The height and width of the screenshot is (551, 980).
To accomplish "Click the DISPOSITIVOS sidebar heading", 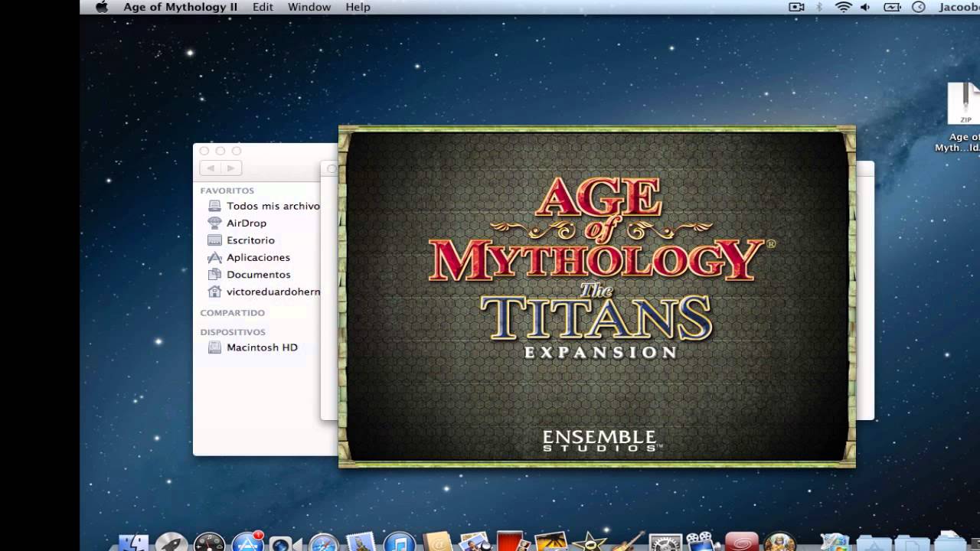I will [233, 332].
